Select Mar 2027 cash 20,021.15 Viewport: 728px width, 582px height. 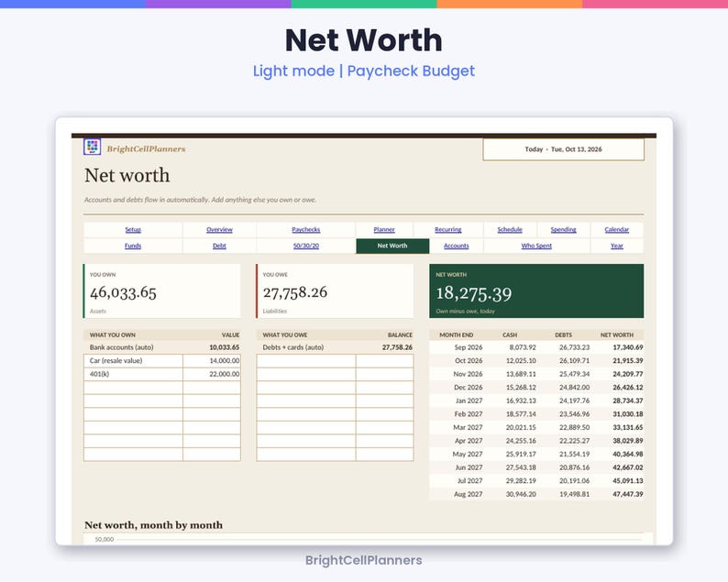(521, 427)
